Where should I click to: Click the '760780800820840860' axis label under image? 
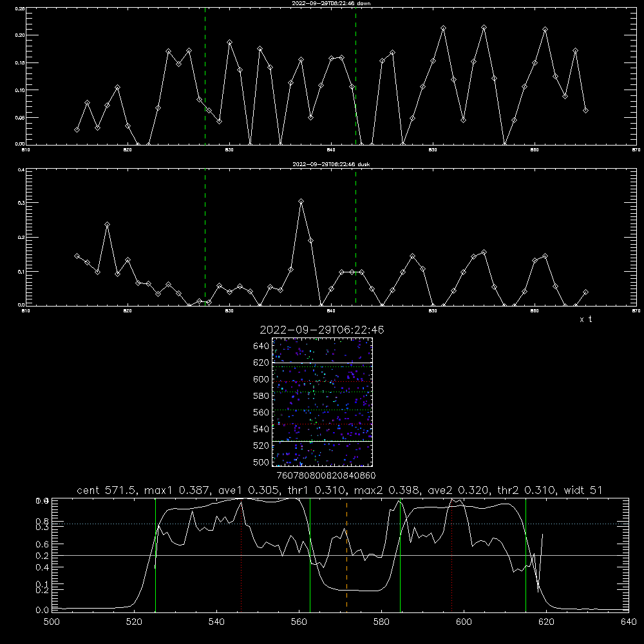tap(326, 476)
